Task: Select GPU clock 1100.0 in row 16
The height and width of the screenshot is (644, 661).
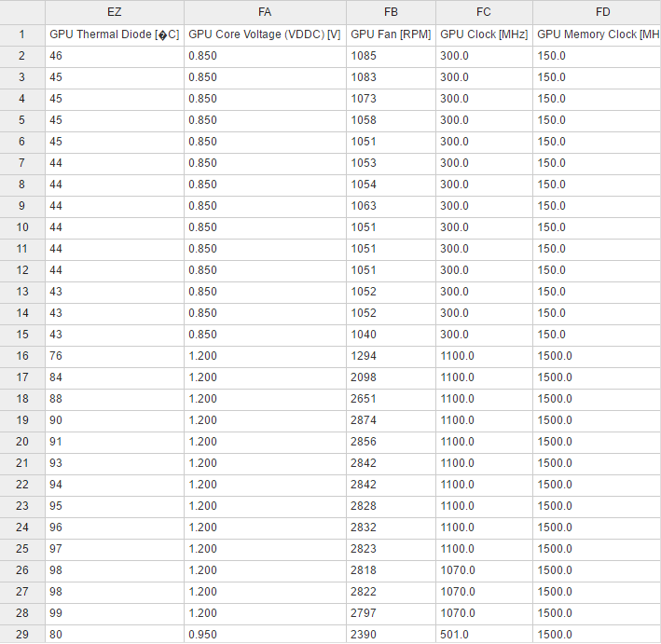Action: (x=484, y=356)
